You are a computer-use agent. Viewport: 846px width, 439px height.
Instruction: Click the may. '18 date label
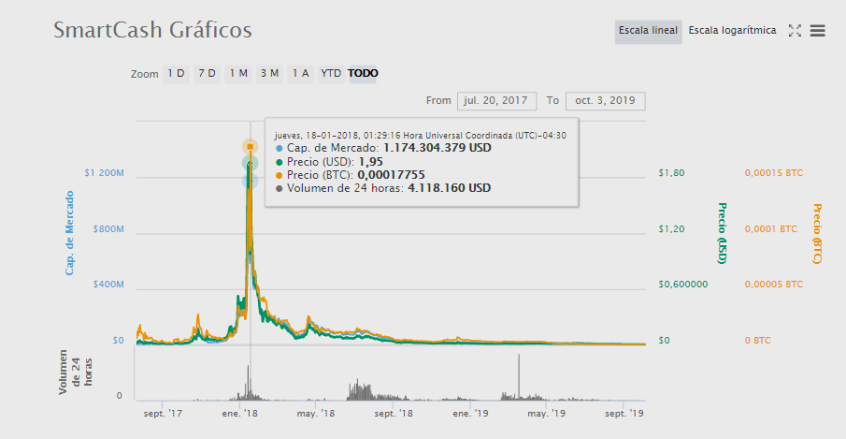(316, 414)
